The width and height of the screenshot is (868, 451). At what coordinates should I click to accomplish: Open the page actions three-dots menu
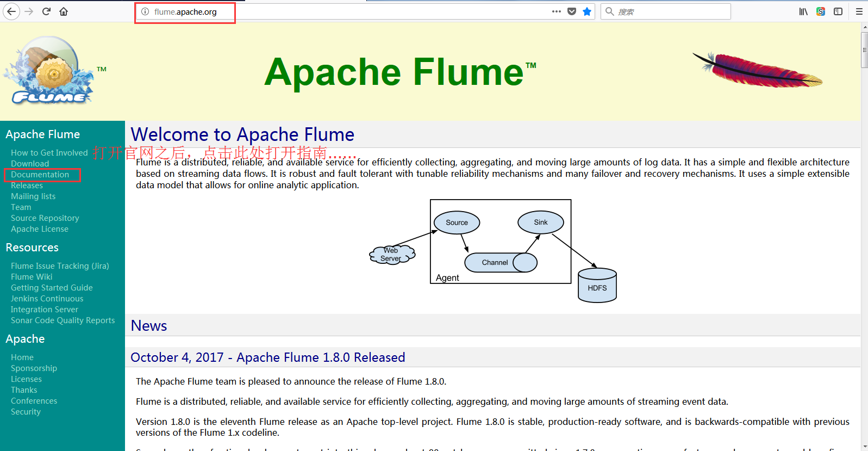557,11
